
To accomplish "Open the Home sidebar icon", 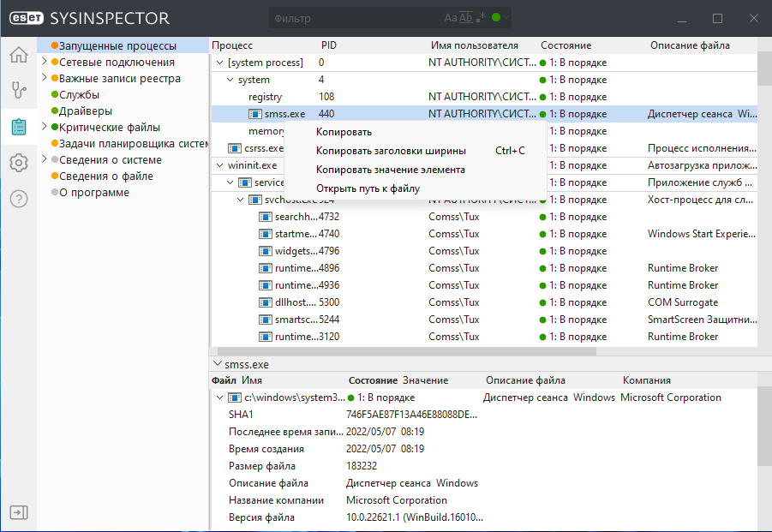I will (x=19, y=54).
